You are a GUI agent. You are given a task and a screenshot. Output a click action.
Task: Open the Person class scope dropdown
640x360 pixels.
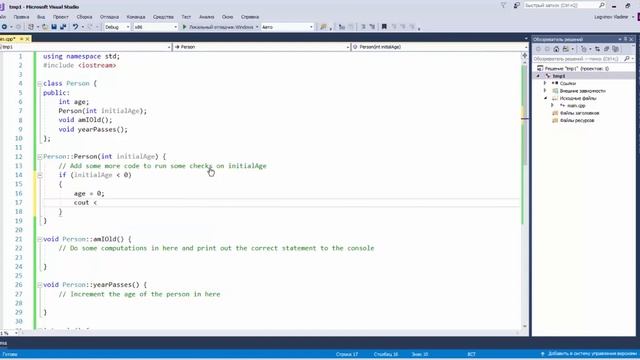click(261, 47)
